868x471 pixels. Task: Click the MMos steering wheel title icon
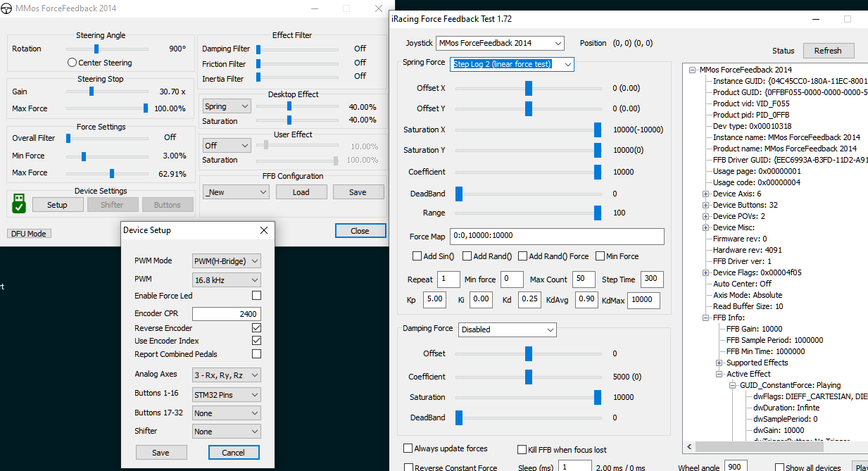tap(8, 8)
